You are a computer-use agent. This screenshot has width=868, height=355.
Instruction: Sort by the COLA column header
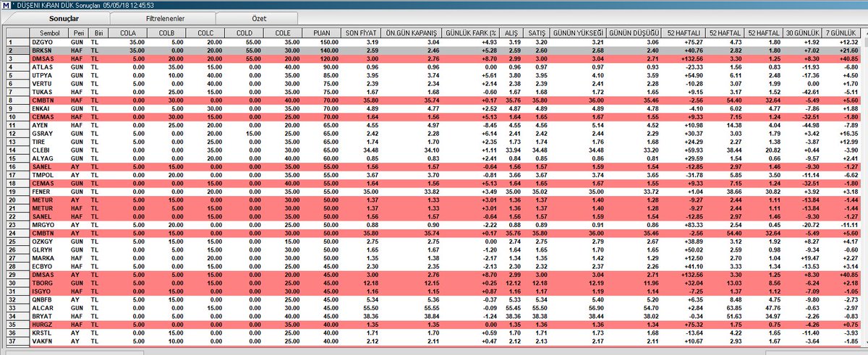click(127, 33)
